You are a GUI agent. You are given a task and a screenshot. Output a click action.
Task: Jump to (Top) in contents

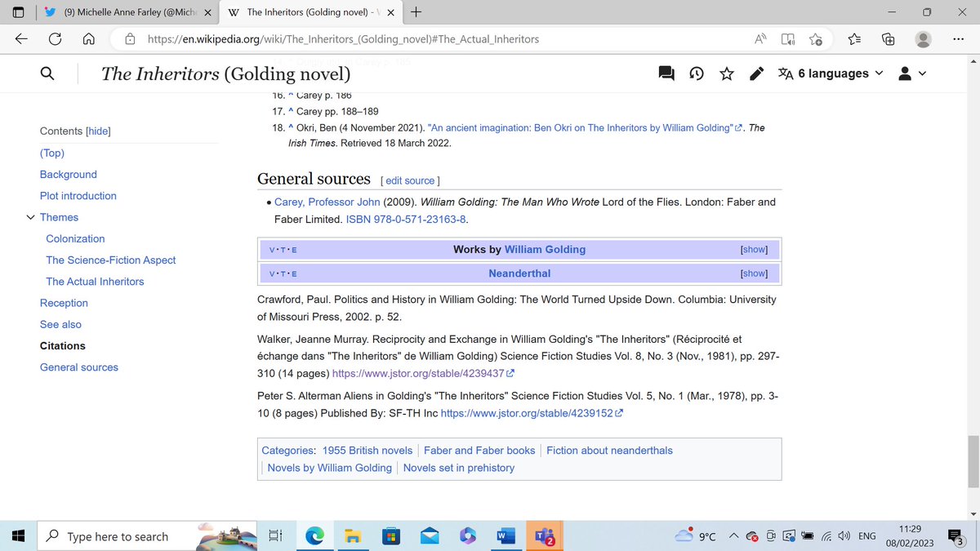(52, 153)
